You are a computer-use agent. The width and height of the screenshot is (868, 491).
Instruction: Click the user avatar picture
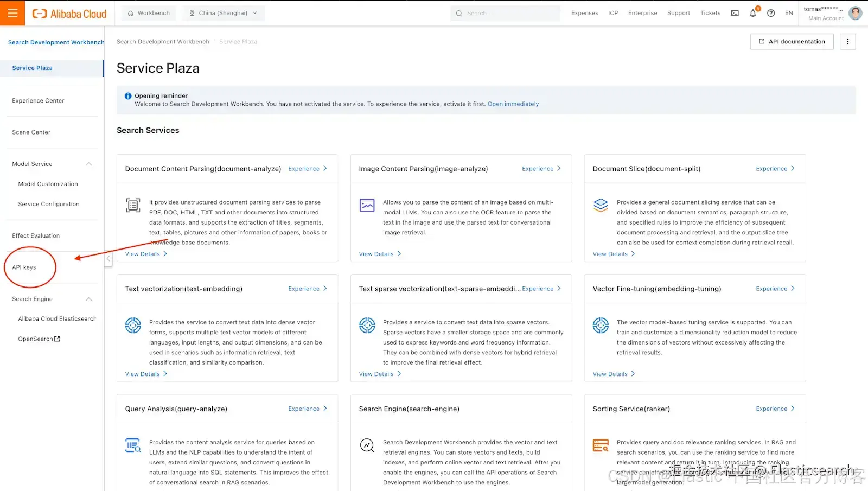(856, 13)
